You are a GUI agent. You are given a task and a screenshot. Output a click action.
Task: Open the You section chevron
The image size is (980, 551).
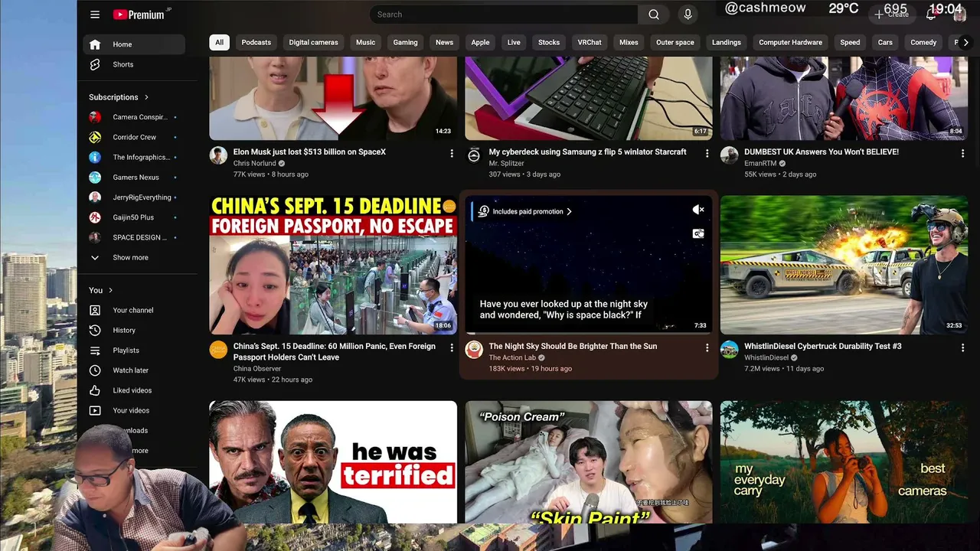pyautogui.click(x=111, y=290)
